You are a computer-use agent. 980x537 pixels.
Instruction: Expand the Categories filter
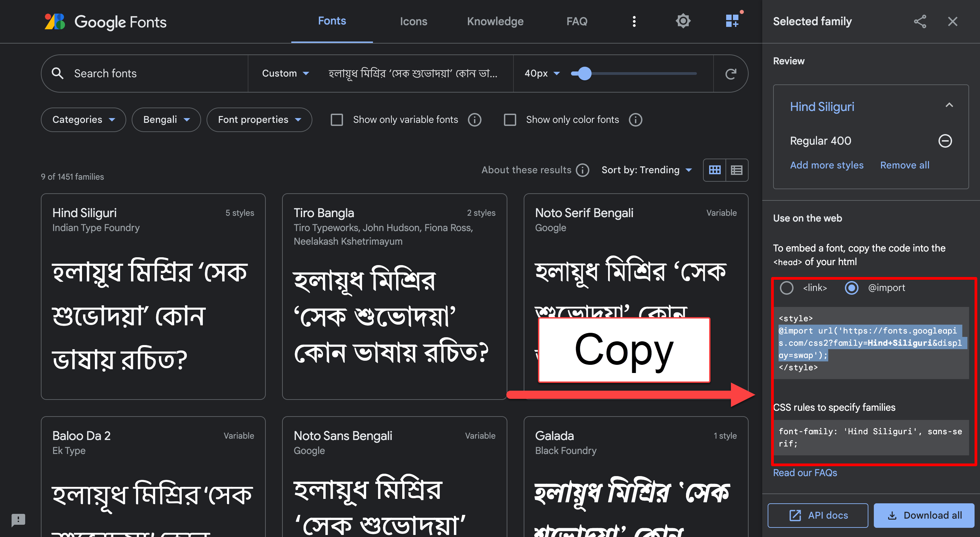(x=83, y=119)
